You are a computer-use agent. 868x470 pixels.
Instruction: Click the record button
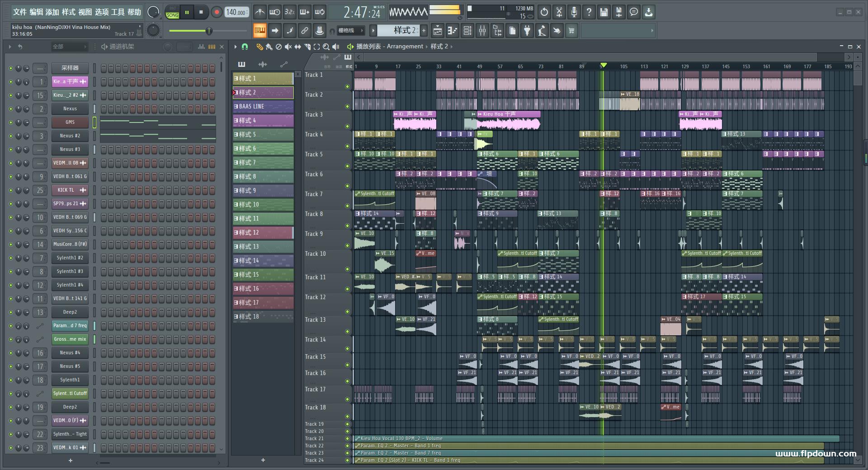click(x=217, y=12)
